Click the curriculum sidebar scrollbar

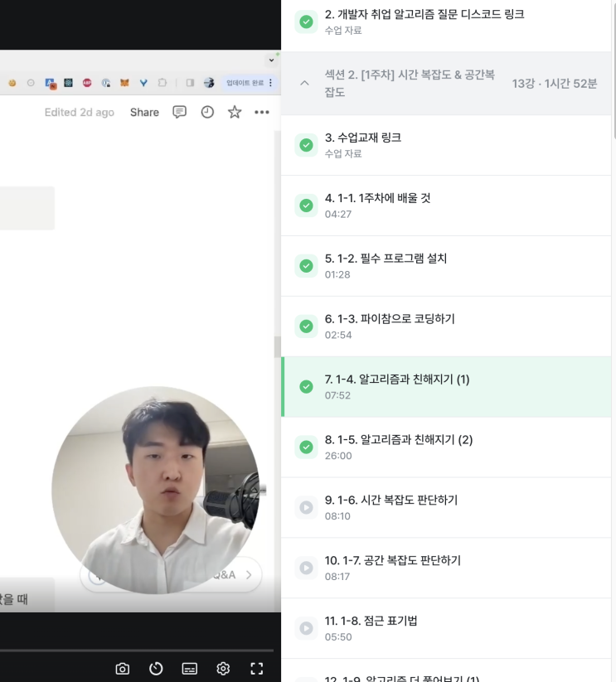click(614, 70)
